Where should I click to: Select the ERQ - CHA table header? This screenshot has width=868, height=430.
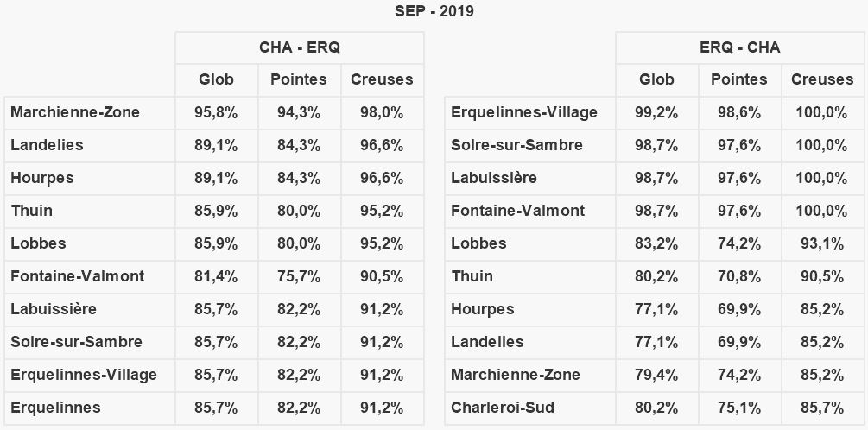tap(739, 47)
